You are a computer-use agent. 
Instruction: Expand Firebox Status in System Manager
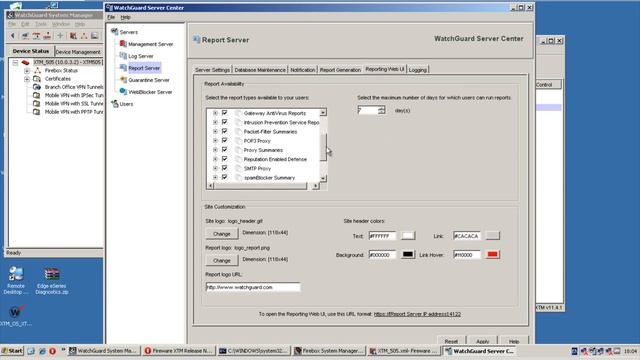coord(27,70)
